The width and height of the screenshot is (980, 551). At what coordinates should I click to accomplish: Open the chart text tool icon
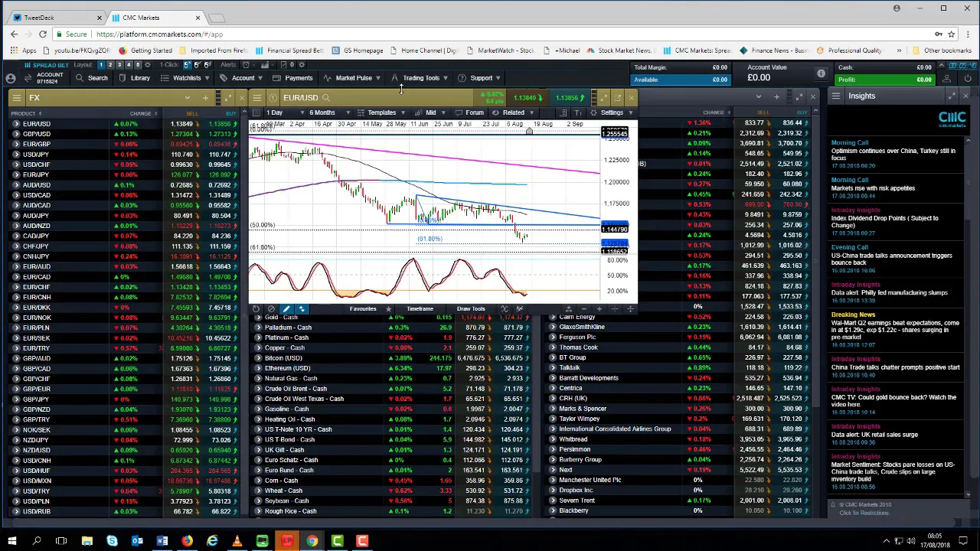pyautogui.click(x=579, y=112)
